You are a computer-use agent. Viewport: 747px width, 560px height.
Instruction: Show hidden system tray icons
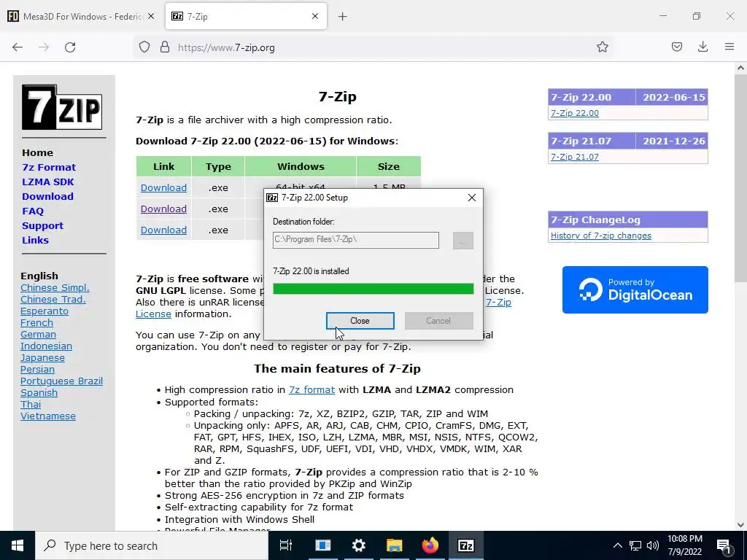click(x=617, y=545)
